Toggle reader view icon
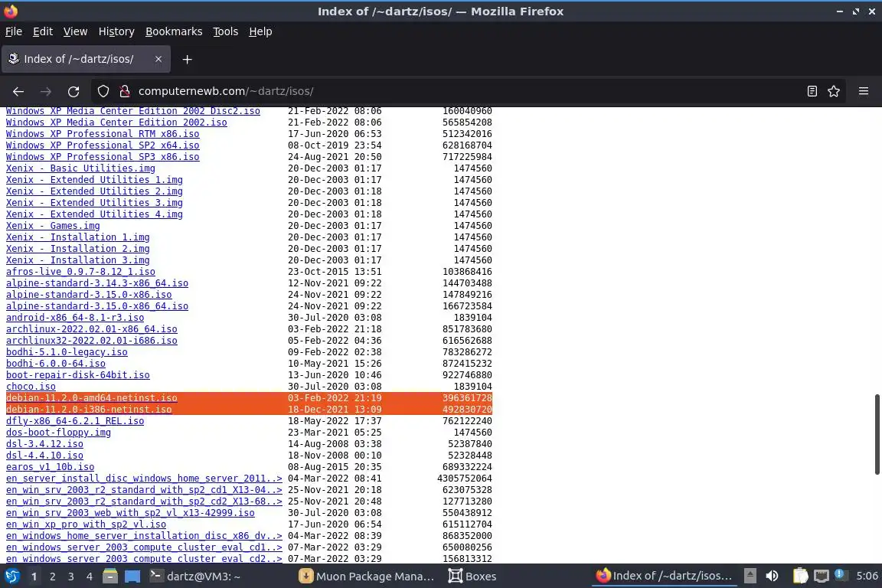This screenshot has width=882, height=588. pos(812,91)
